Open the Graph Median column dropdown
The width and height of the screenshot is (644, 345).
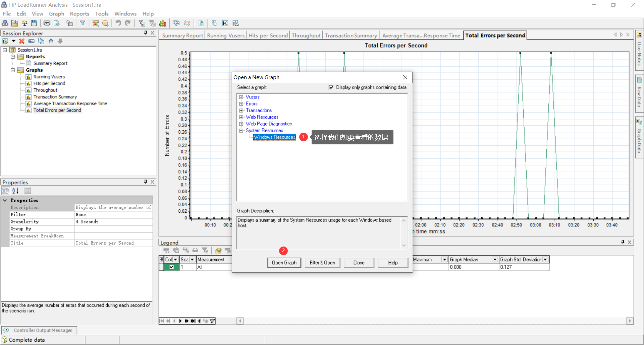click(x=495, y=260)
